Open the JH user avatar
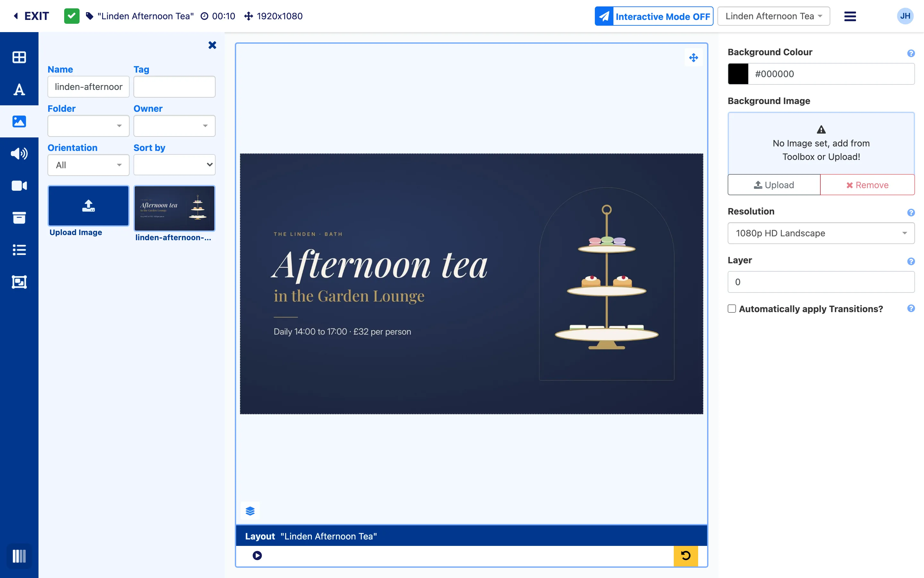The image size is (924, 578). point(905,16)
